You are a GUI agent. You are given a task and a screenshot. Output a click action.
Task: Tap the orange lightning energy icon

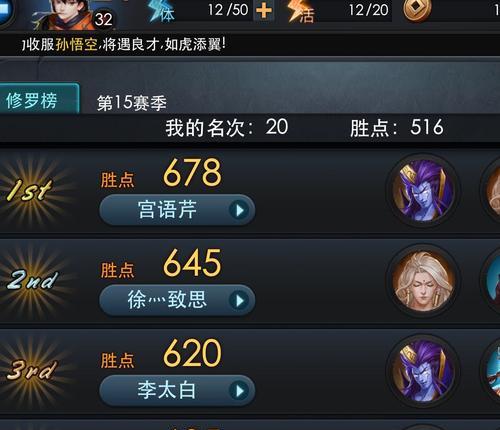(x=301, y=11)
